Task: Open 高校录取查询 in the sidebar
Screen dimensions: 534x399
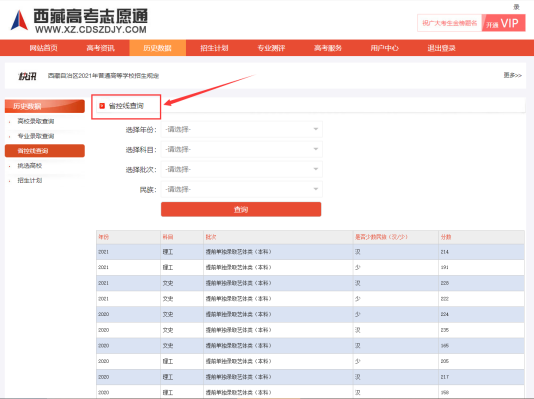Action: (x=36, y=121)
